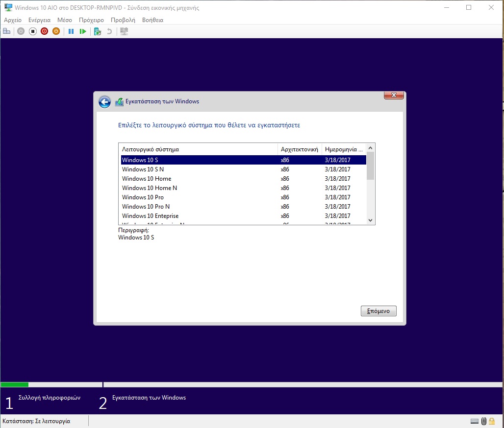Open the Ενέργεια menu
Screen dimensions: 504x428
pos(39,20)
